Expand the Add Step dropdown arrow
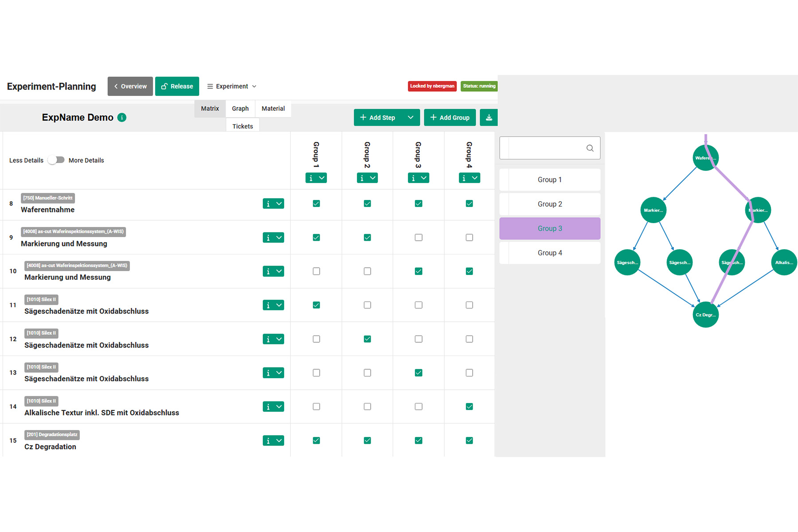 coord(411,117)
